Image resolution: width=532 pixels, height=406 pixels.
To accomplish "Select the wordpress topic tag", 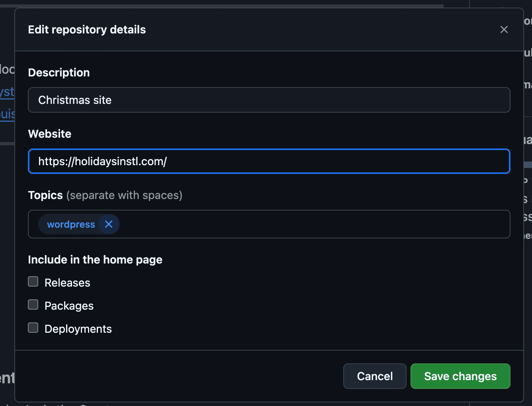I will click(70, 224).
